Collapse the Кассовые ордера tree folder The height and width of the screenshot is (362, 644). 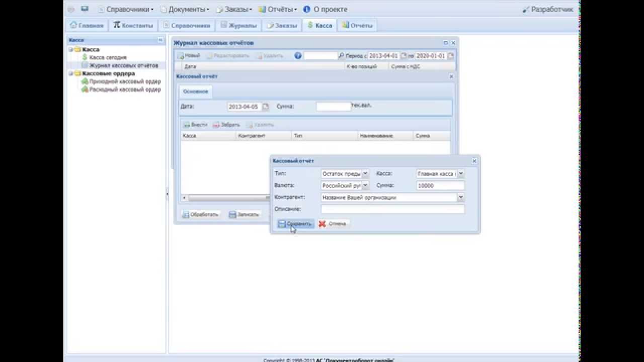(x=71, y=73)
